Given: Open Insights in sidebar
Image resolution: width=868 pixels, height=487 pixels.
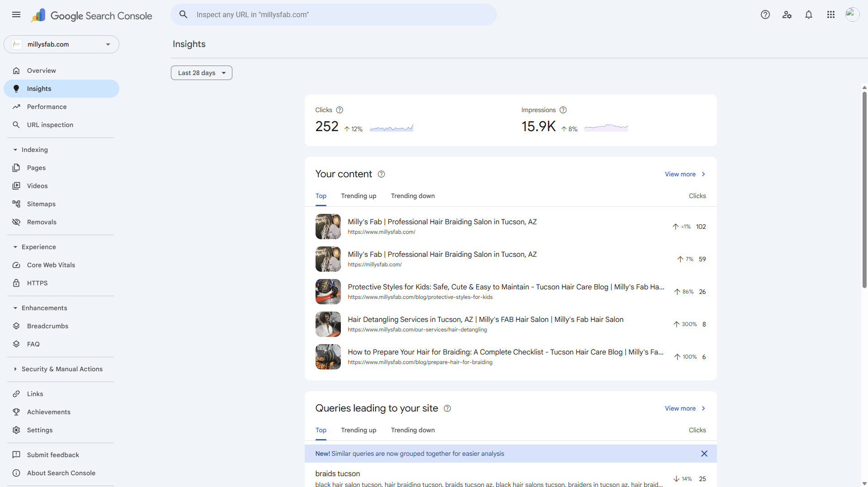Looking at the screenshot, I should [x=61, y=89].
